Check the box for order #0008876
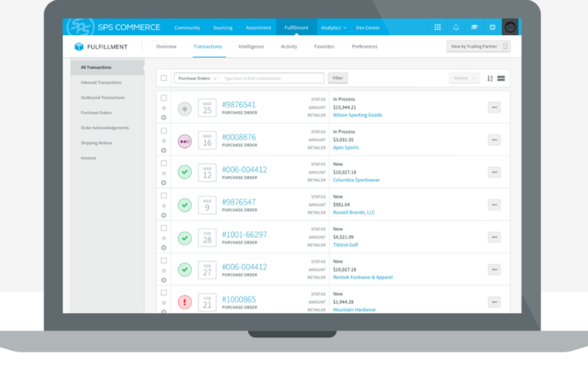 164,131
